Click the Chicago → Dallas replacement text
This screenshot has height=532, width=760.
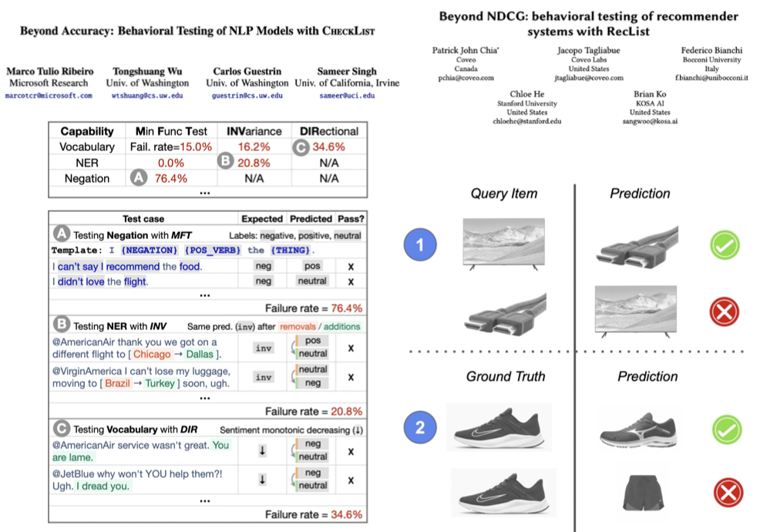coord(177,355)
